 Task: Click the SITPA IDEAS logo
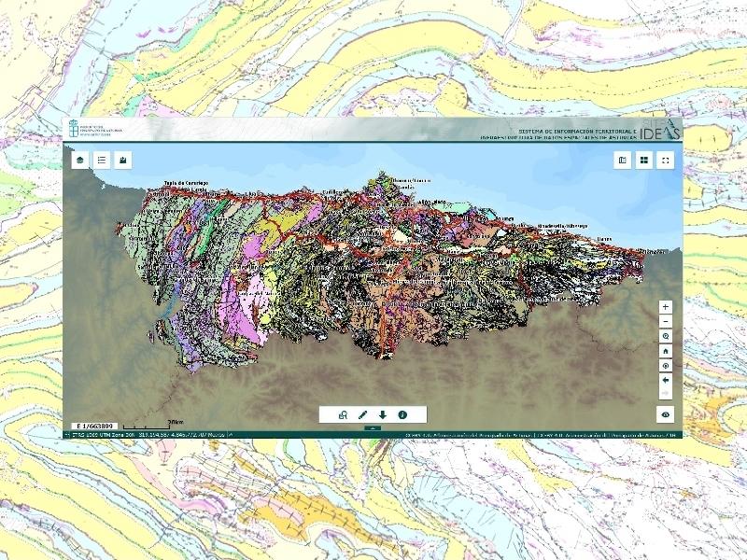(660, 130)
